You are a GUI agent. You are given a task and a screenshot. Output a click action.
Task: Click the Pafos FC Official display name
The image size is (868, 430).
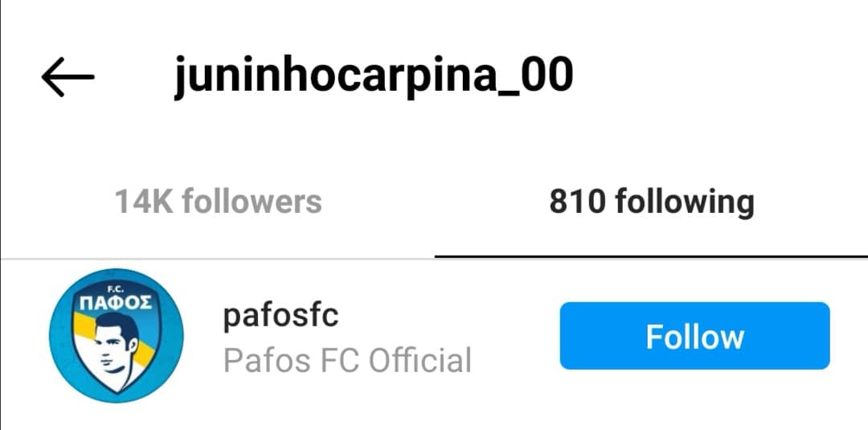tap(347, 360)
